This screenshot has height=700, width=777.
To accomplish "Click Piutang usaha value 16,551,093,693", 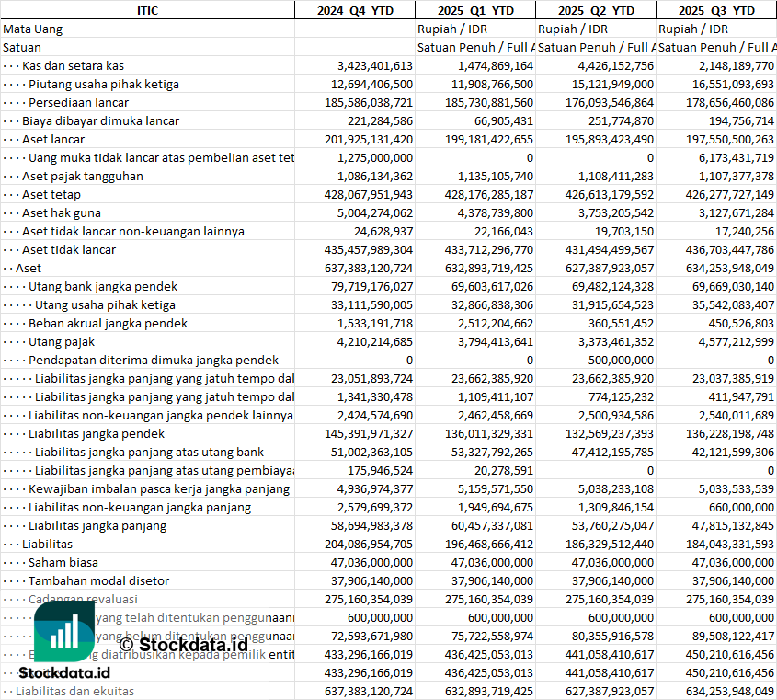I will pos(733,84).
